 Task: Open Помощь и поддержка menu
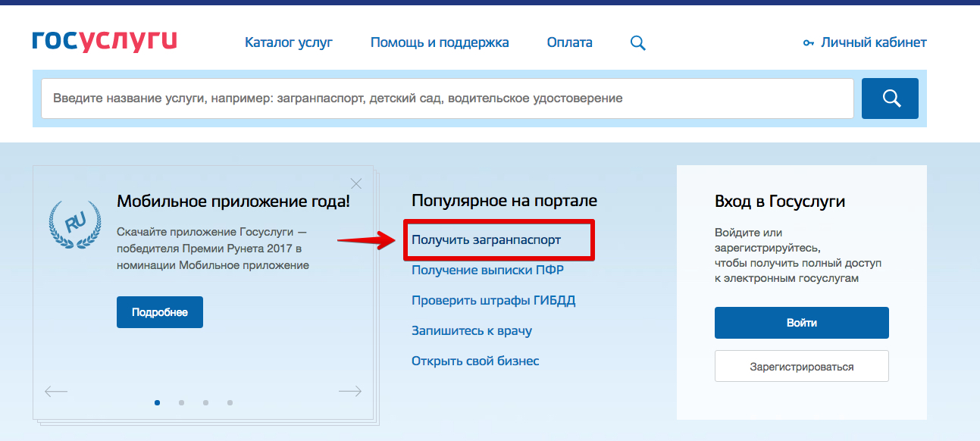440,42
